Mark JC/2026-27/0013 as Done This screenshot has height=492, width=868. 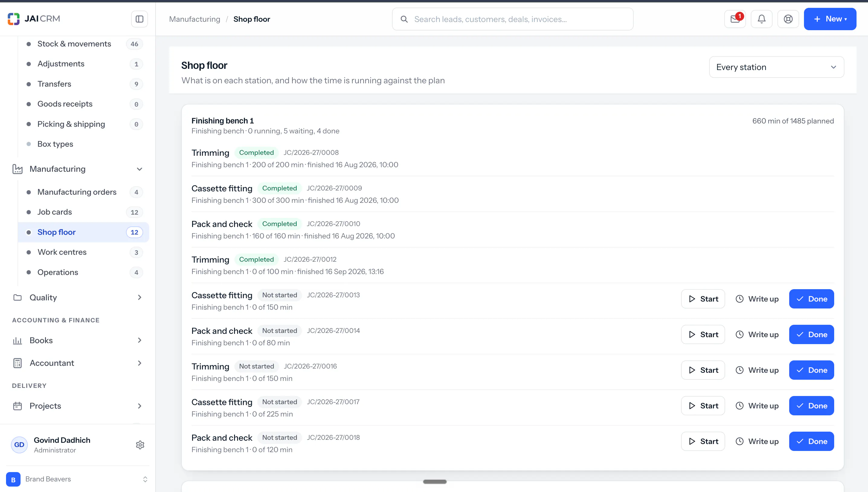(x=812, y=299)
